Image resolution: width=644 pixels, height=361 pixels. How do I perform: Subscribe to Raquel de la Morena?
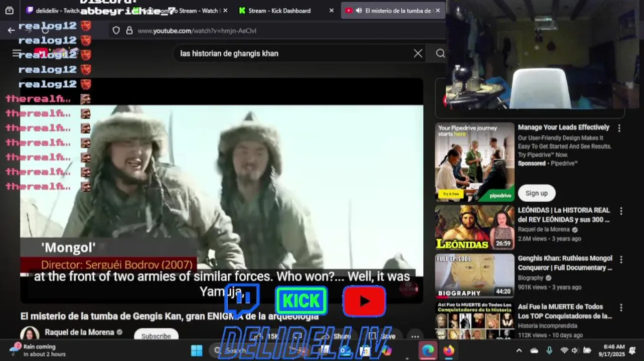156,335
